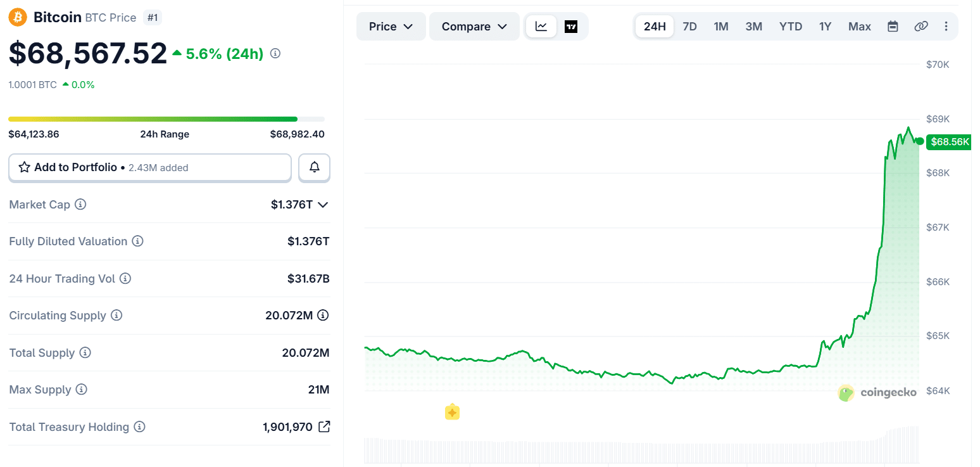Click the 2.43M added text
This screenshot has width=980, height=467.
(158, 168)
